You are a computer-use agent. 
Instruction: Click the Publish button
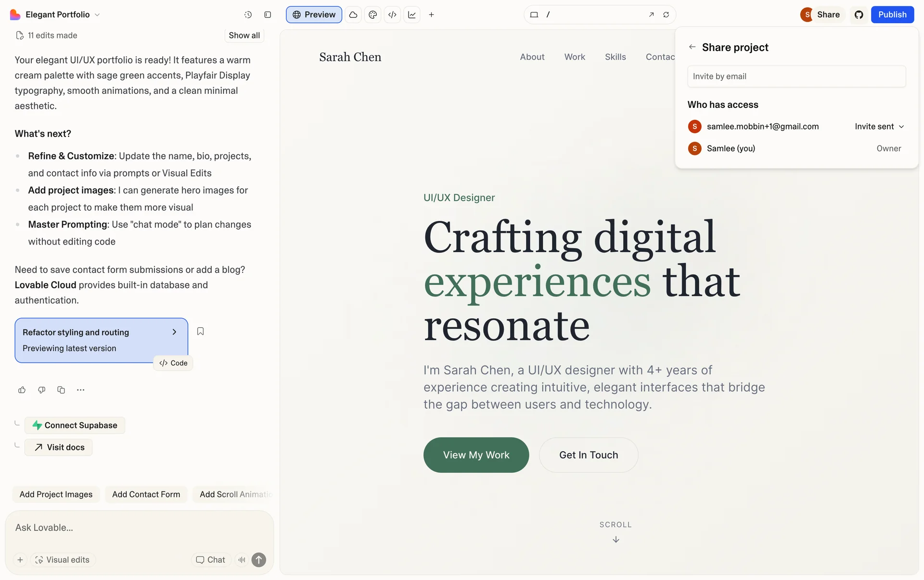(x=892, y=14)
